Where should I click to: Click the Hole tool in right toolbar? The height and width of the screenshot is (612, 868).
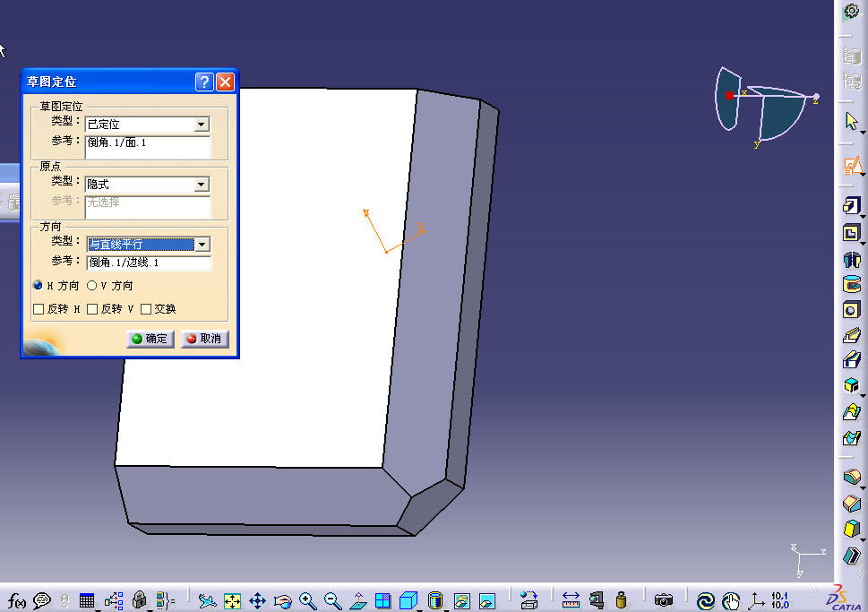tap(851, 310)
